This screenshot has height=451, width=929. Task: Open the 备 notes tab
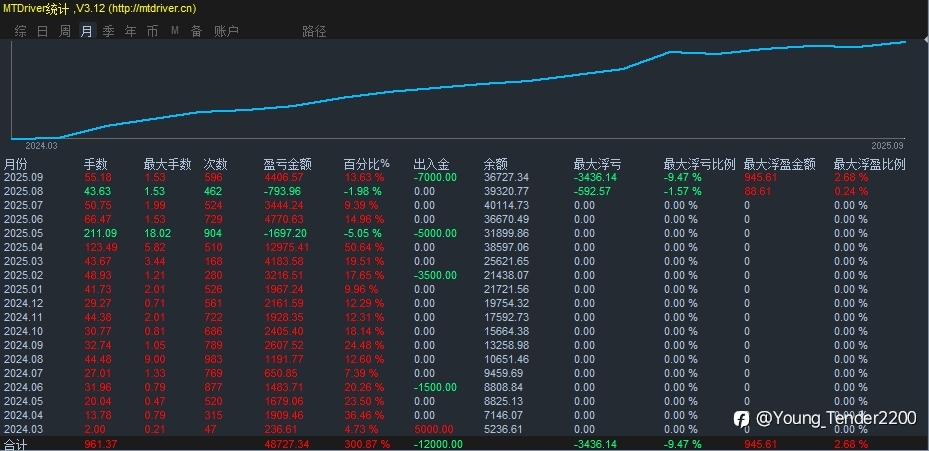tap(196, 31)
